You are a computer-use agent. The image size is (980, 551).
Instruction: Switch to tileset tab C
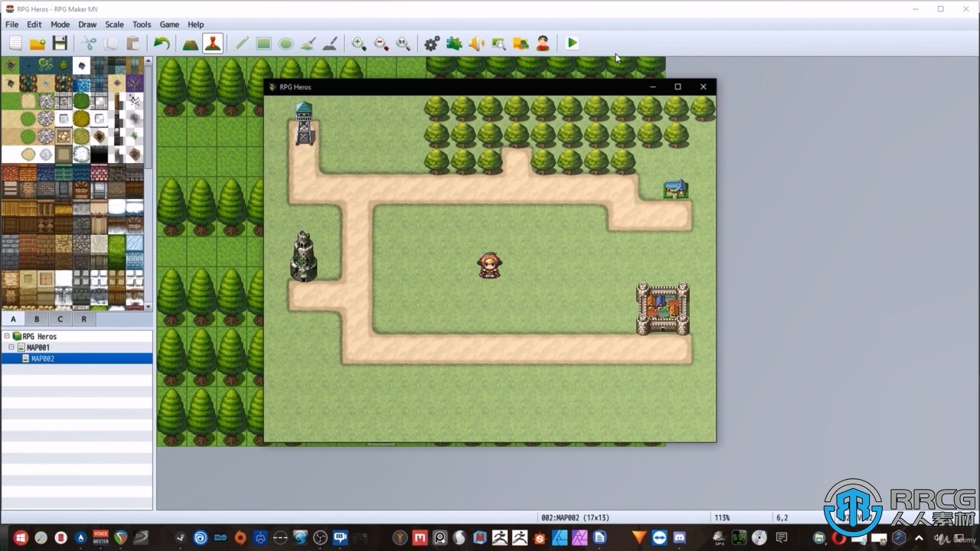(x=60, y=319)
